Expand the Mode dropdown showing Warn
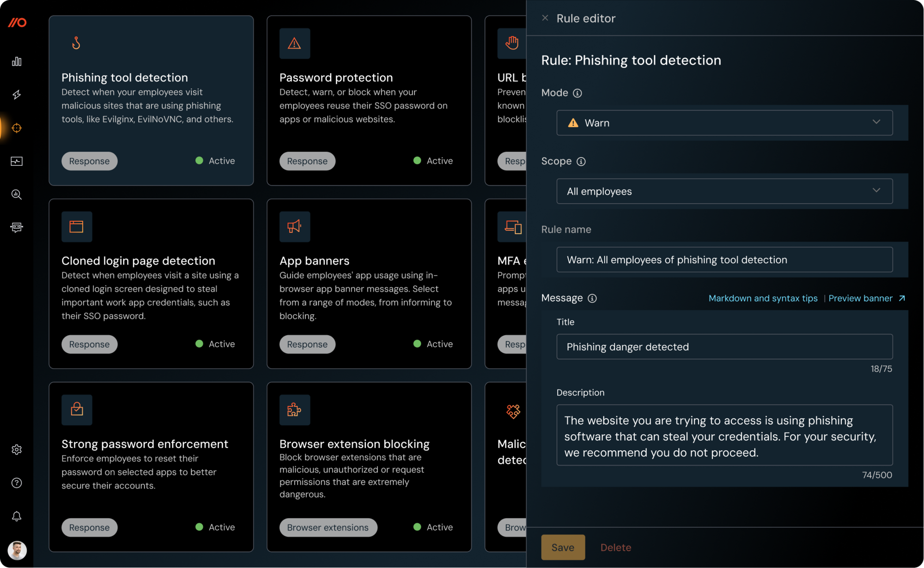 (x=724, y=123)
